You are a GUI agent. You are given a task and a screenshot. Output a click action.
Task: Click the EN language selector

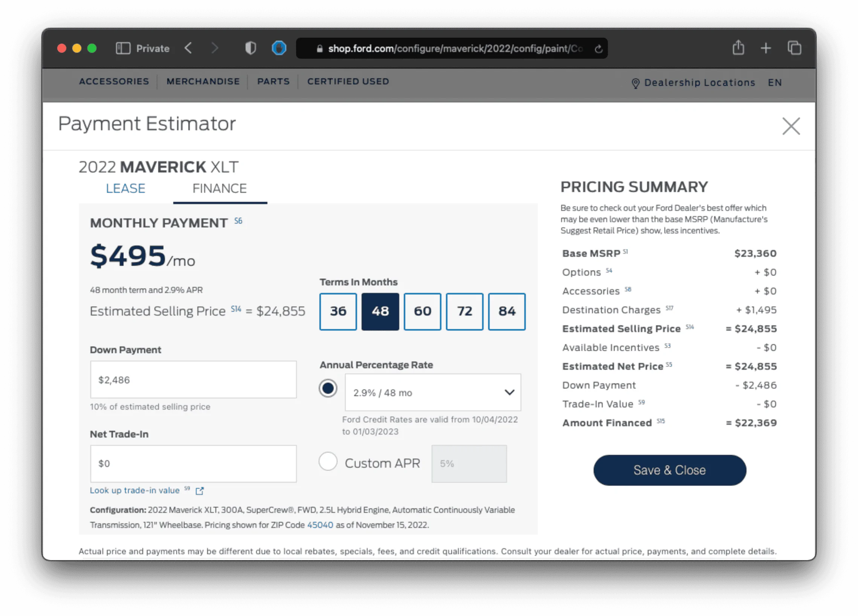[x=775, y=82]
